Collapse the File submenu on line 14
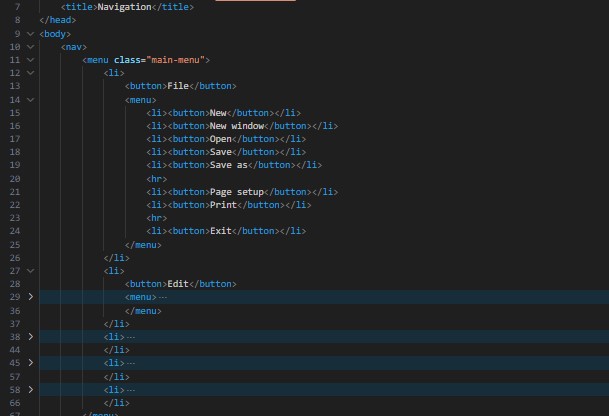The image size is (609, 416). [x=31, y=99]
